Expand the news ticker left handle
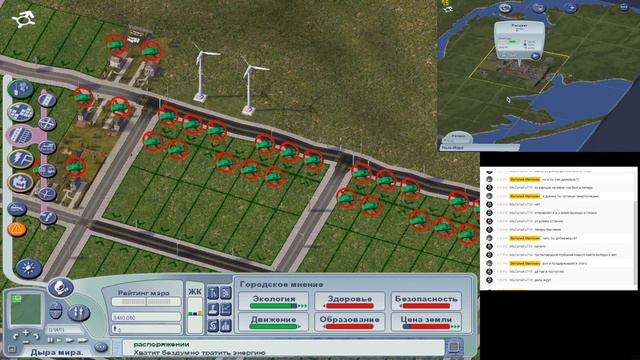The width and height of the screenshot is (640, 360). click(117, 348)
